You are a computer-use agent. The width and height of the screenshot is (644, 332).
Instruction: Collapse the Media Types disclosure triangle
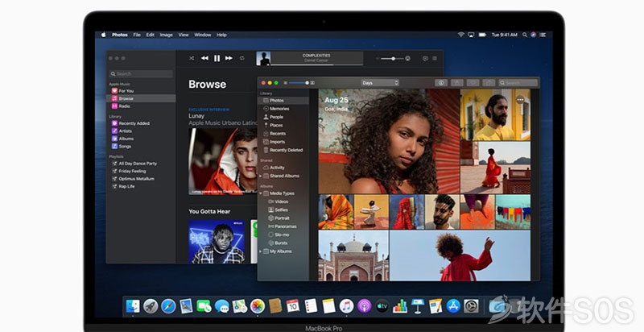[x=260, y=193]
